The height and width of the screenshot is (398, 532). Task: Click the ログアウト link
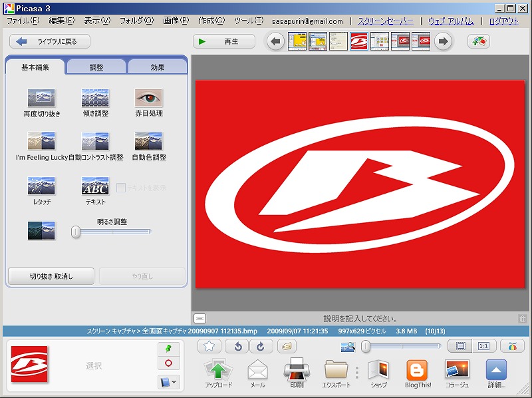[x=504, y=21]
